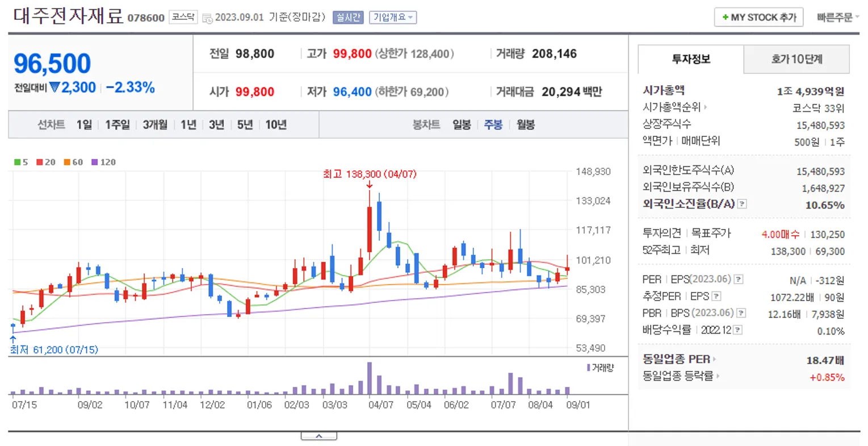Click the calendar icon beside the date
The height and width of the screenshot is (446, 868).
pos(207,18)
